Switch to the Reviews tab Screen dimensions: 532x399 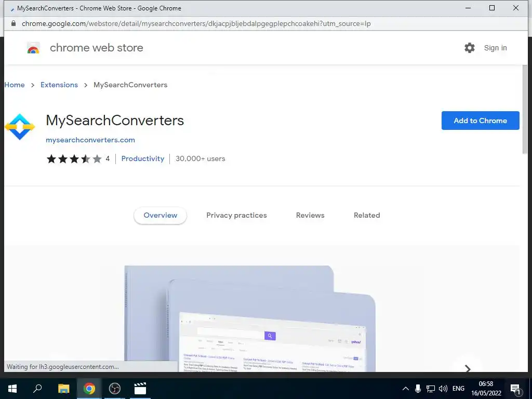tap(310, 216)
